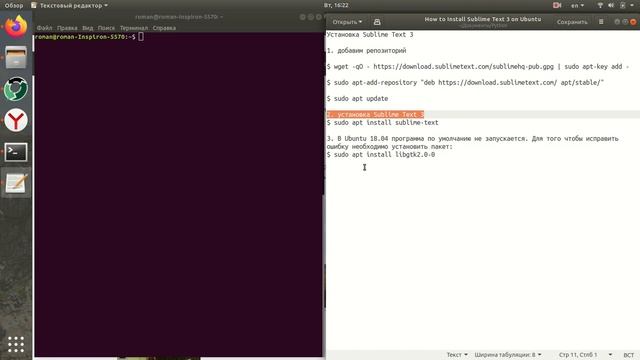640x360 pixels.
Task: Close the gedit window
Action: (633, 22)
